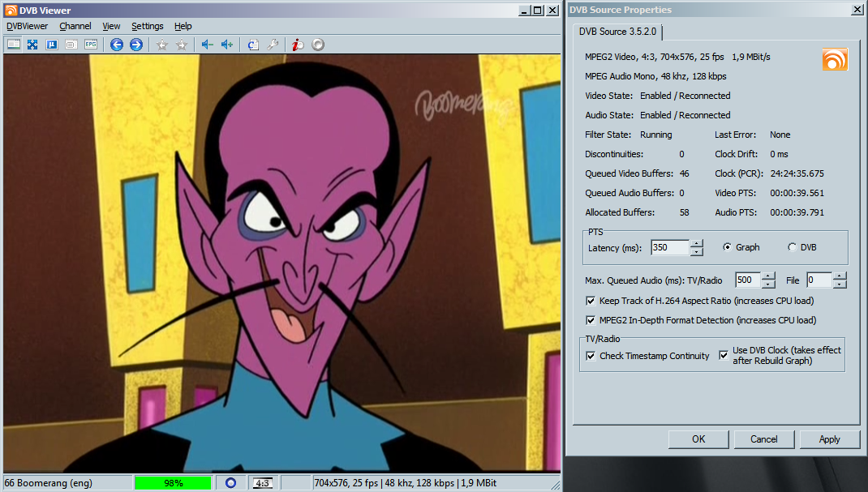Click the blue circle status bar icon
This screenshot has height=492, width=868.
231,483
